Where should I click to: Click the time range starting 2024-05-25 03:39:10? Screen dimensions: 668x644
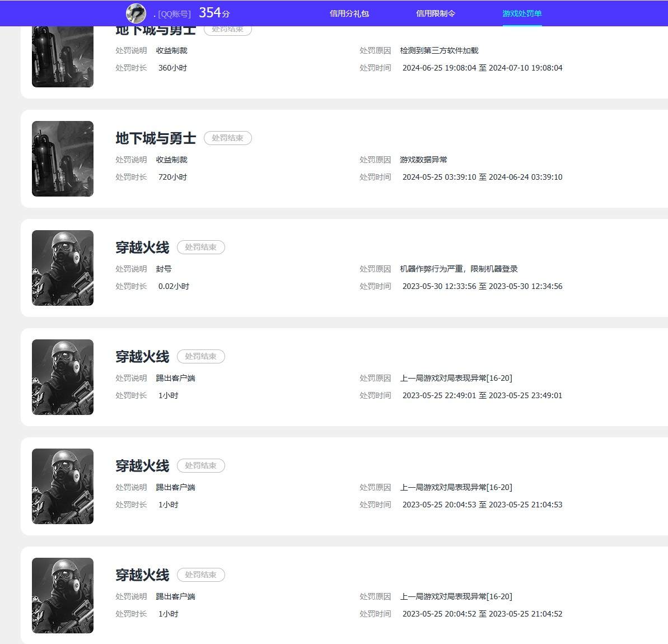[482, 177]
